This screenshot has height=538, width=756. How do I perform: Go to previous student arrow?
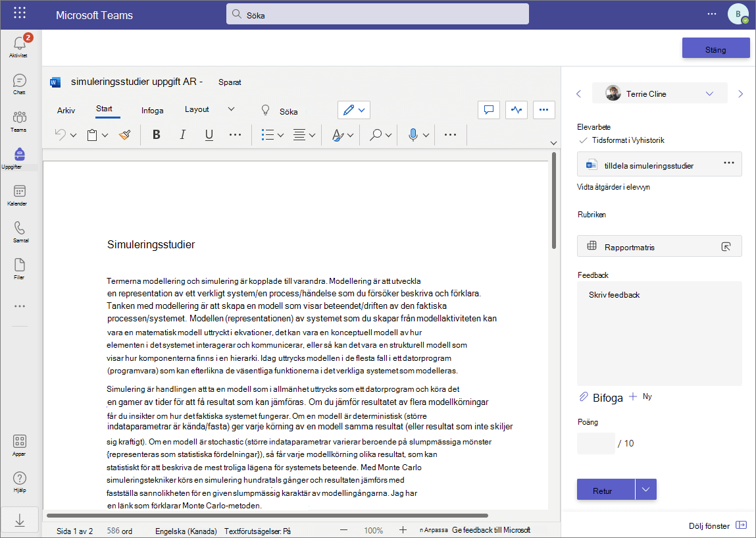[579, 94]
